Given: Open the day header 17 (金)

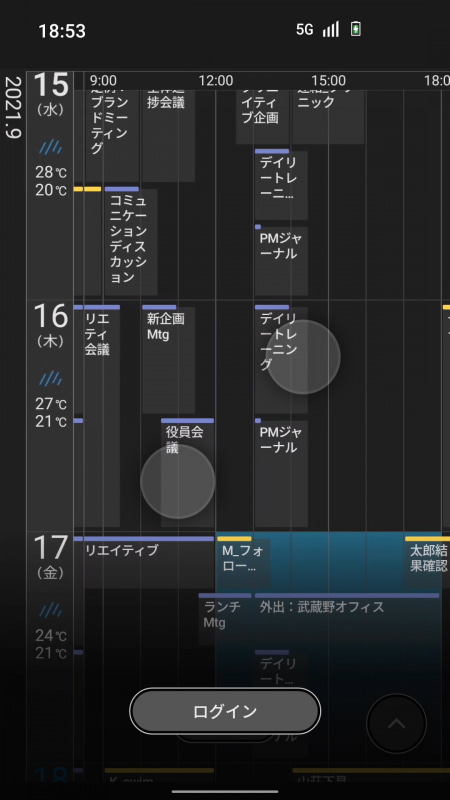Looking at the screenshot, I should 51,557.
